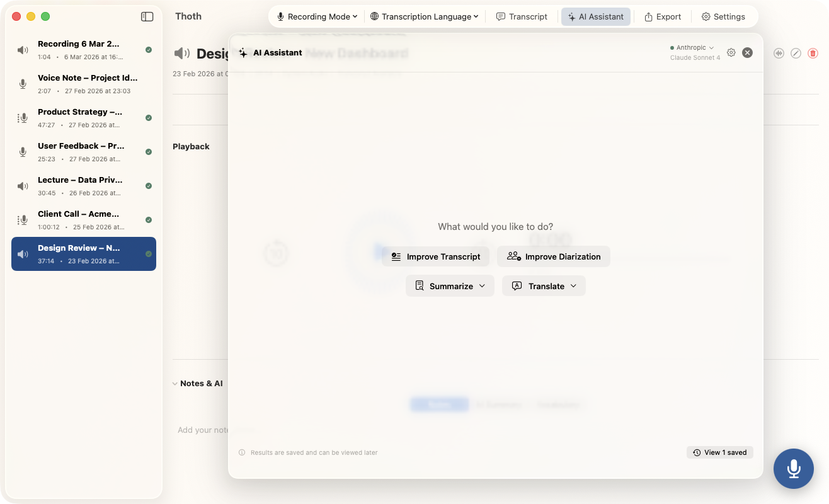Collapse the recordings sidebar

tap(147, 17)
